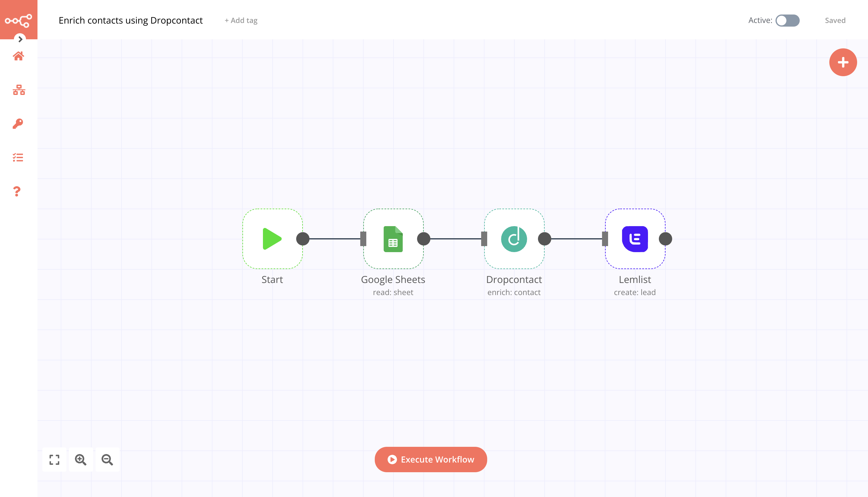Image resolution: width=868 pixels, height=497 pixels.
Task: Rename the workflow title text
Action: [x=130, y=20]
